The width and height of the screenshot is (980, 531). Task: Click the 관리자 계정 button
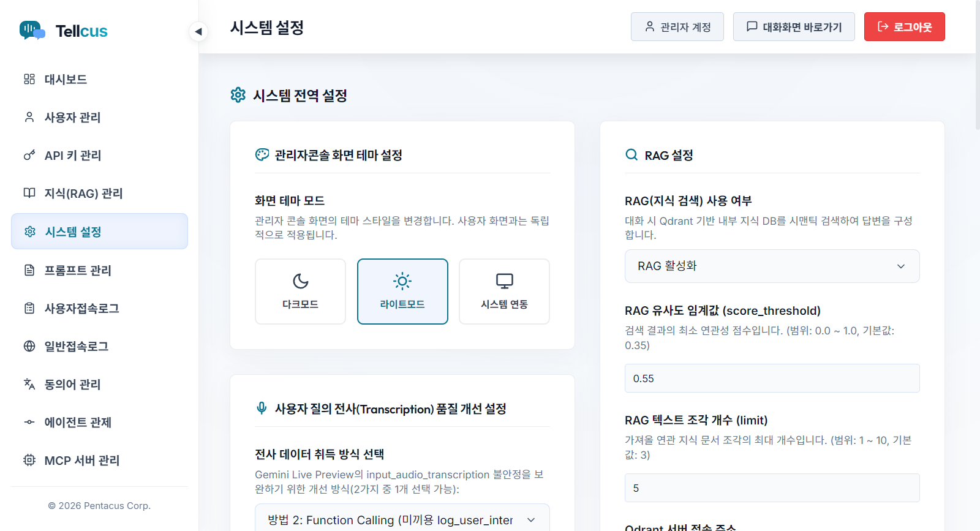[677, 27]
